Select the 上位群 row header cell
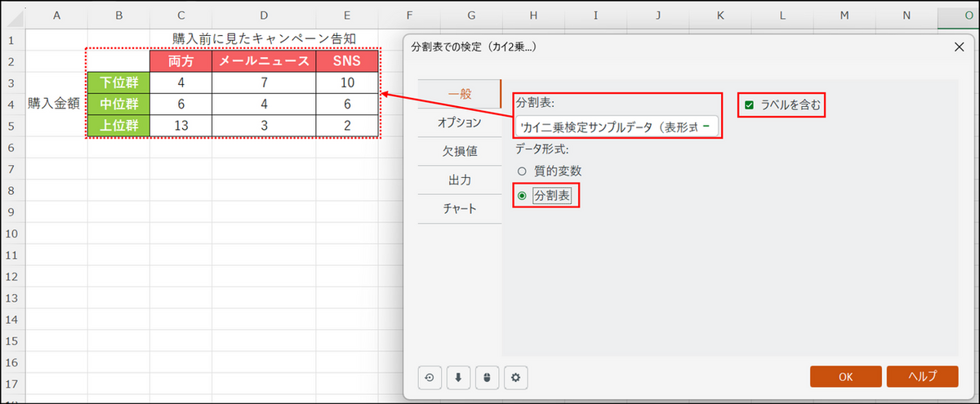Screen dimensions: 980x404 pyautogui.click(x=118, y=126)
